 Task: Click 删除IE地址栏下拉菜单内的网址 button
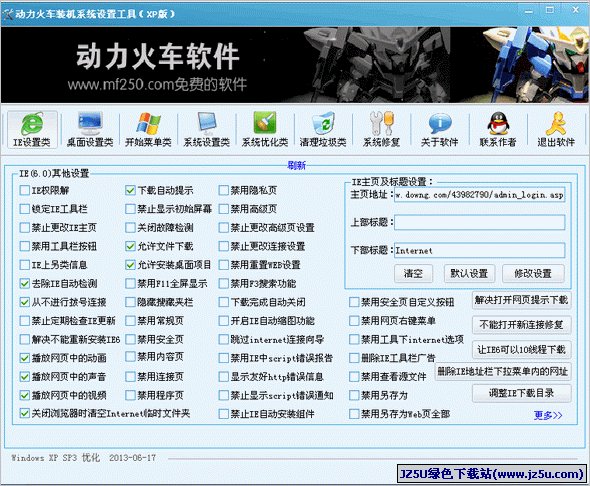[503, 372]
